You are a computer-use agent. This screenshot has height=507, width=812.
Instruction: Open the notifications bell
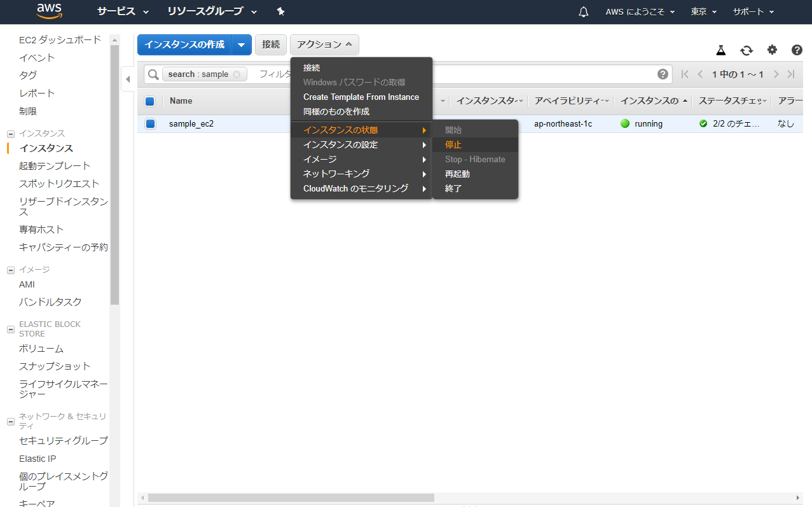[x=584, y=12]
